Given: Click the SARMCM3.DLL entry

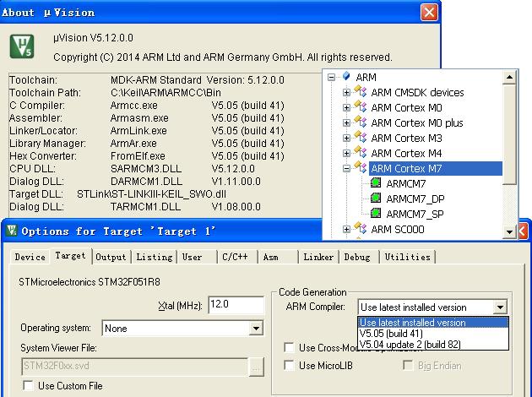Looking at the screenshot, I should coord(146,169).
